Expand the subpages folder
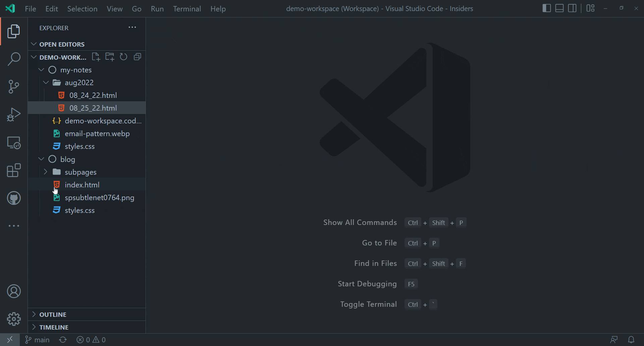Image resolution: width=644 pixels, height=346 pixels. point(46,172)
